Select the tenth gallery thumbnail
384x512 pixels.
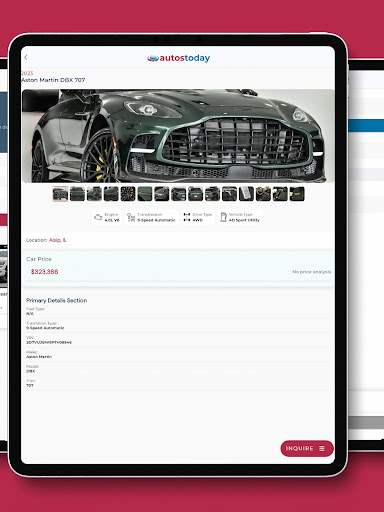pos(212,194)
